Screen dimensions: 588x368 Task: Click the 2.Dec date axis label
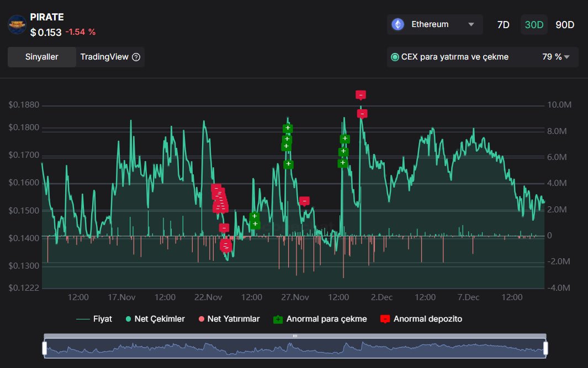pos(382,297)
